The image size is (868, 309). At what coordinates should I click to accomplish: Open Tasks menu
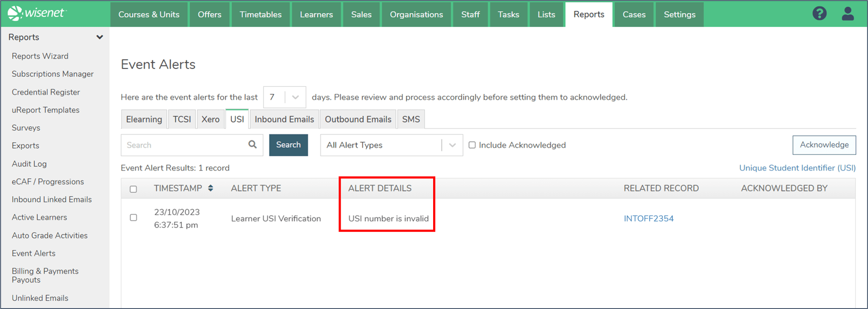509,14
